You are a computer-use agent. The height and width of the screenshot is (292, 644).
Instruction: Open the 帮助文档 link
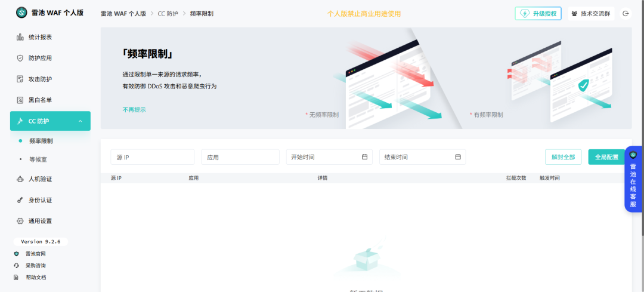pyautogui.click(x=35, y=278)
